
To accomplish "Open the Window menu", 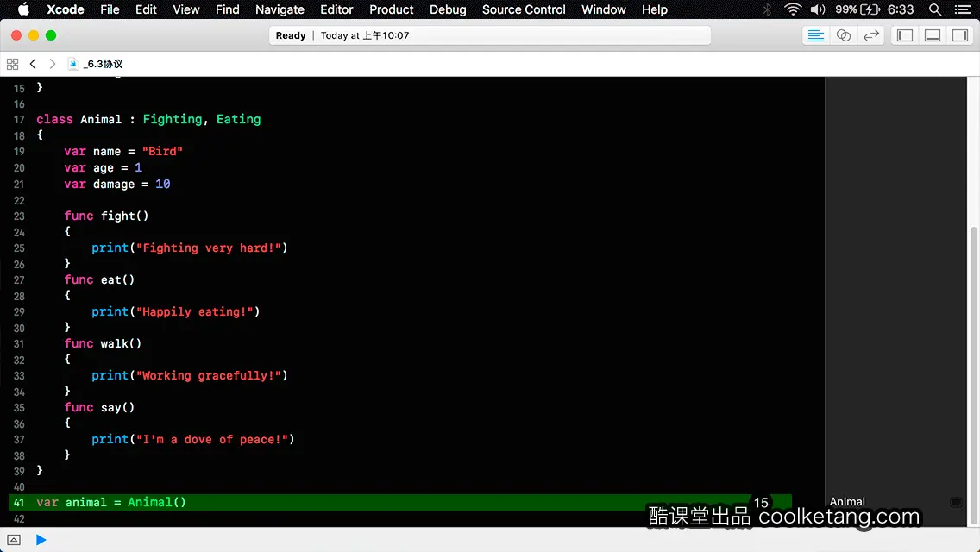I will 603,9.
